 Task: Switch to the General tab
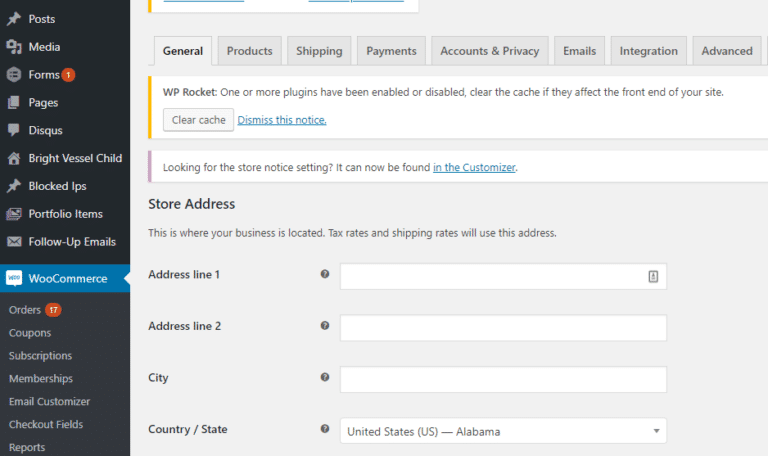[x=183, y=51]
